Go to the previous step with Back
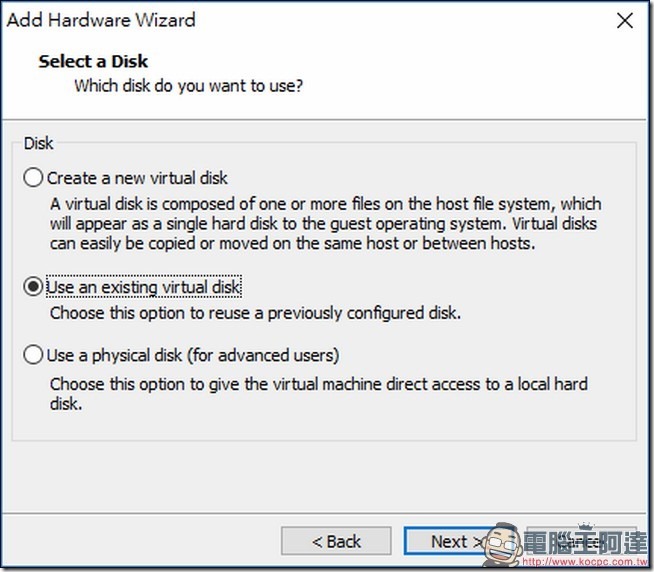The width and height of the screenshot is (654, 572). 336,541
